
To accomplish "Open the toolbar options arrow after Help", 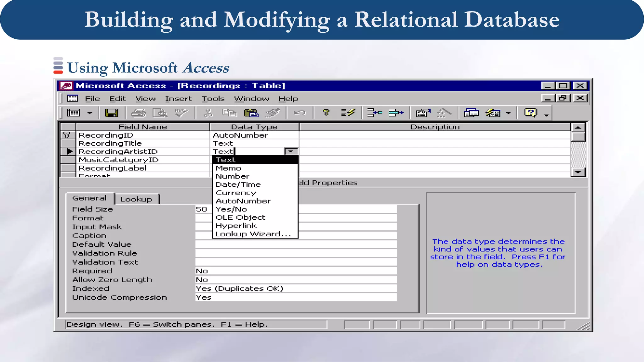I will coord(547,115).
